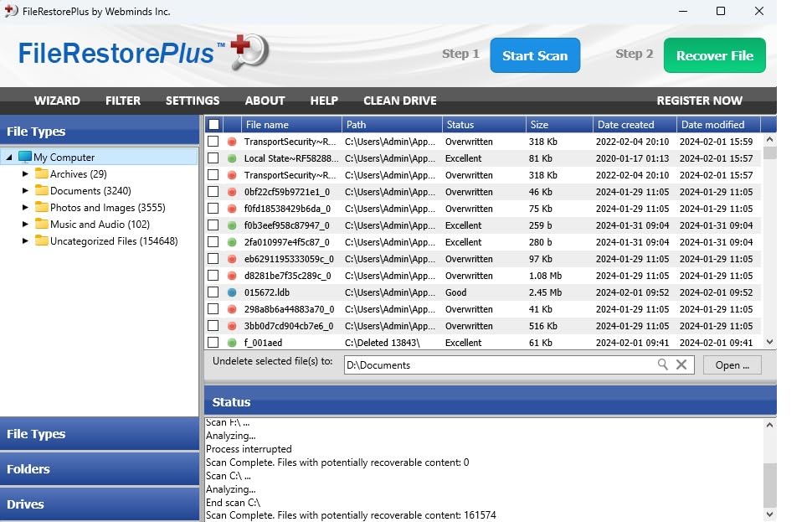Click blue status dot beside 015672.ldb

pyautogui.click(x=231, y=292)
